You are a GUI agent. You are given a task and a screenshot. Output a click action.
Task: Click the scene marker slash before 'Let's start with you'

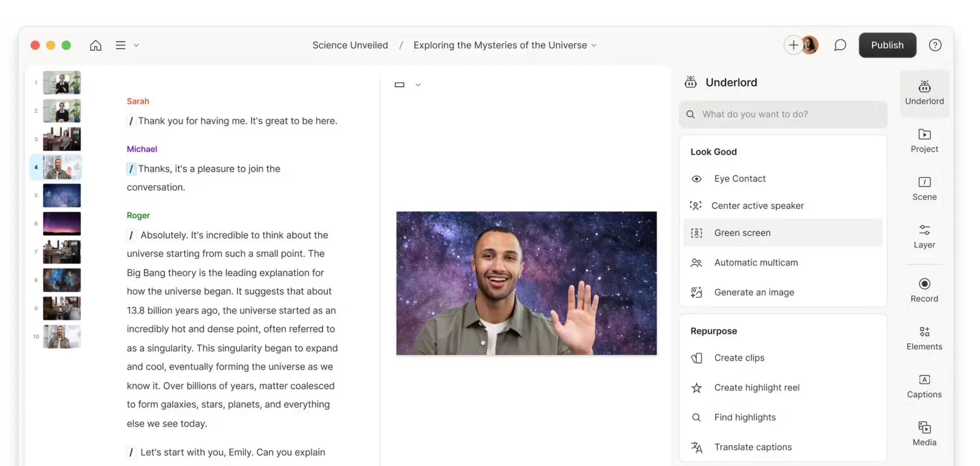click(x=131, y=452)
